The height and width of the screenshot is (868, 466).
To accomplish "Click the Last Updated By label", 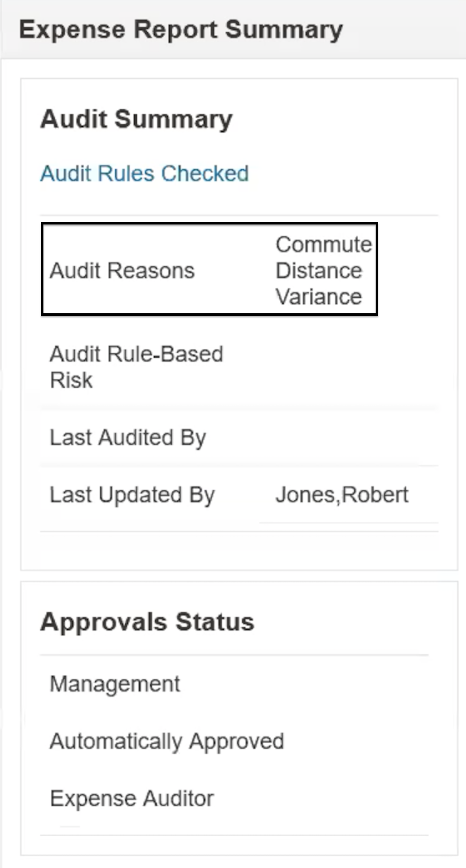I will (x=132, y=494).
